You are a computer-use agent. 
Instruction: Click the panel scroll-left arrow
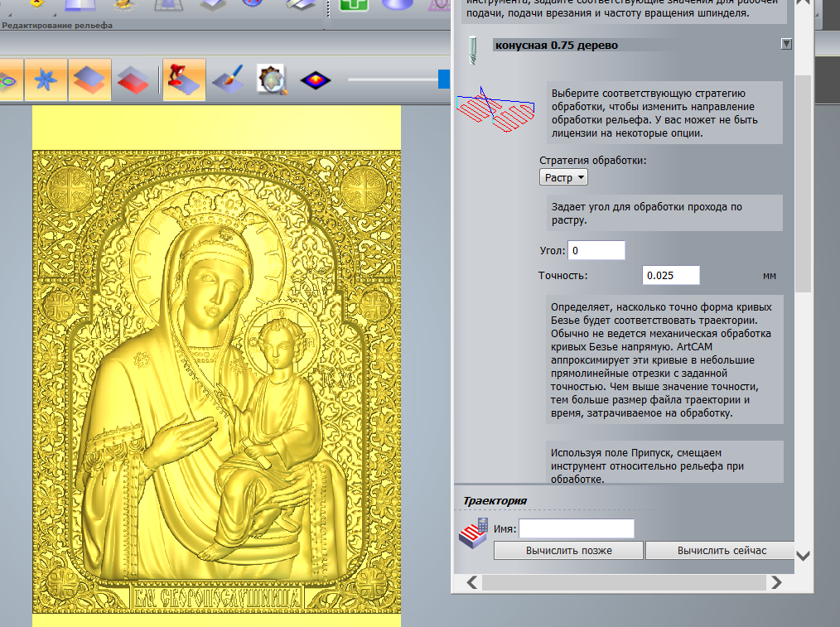(472, 582)
